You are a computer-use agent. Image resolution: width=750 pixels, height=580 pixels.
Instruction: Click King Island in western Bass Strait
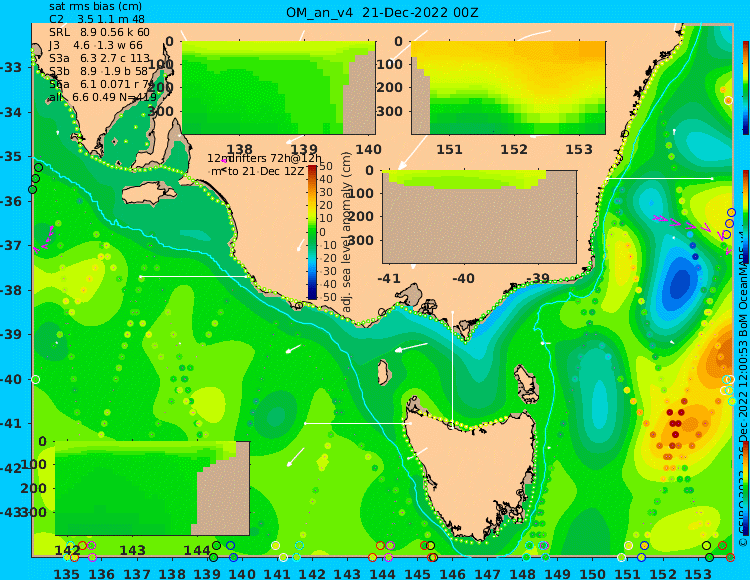pos(383,372)
